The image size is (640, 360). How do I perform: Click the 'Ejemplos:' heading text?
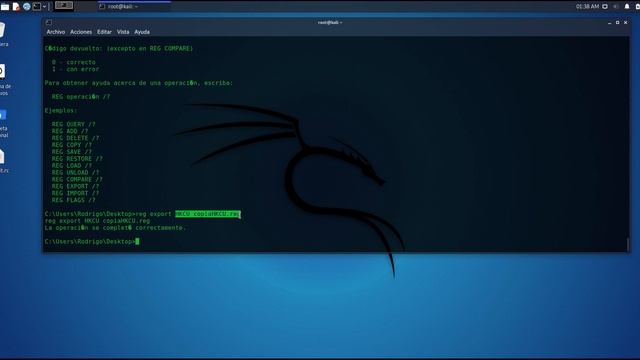point(61,111)
